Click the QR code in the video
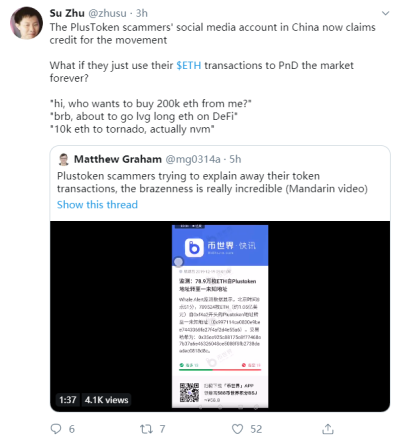 tap(189, 392)
